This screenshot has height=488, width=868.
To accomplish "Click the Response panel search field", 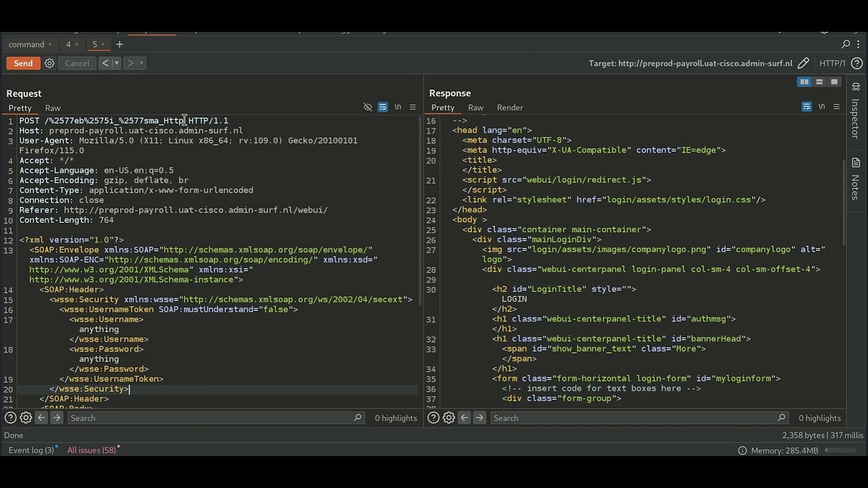I will tap(639, 418).
